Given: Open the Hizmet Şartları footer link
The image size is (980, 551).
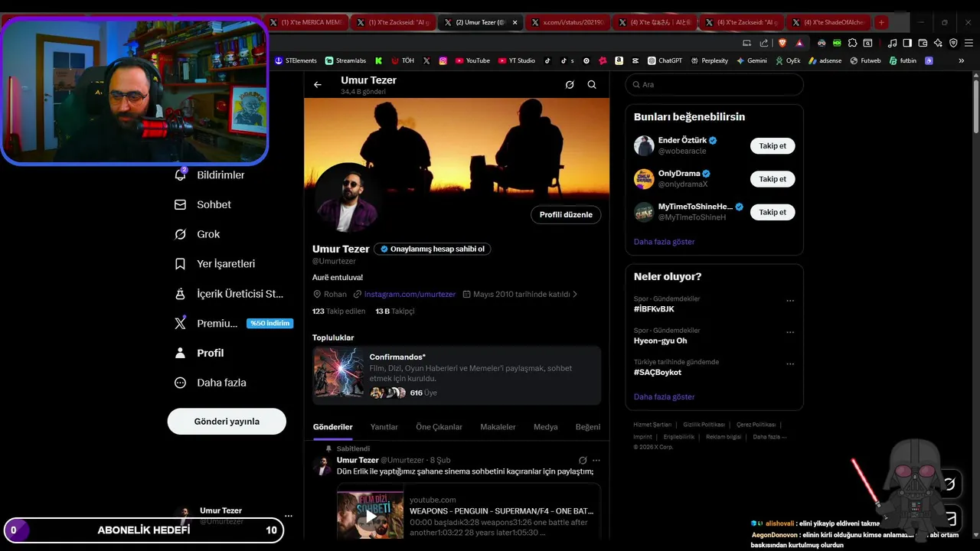Looking at the screenshot, I should tap(652, 425).
